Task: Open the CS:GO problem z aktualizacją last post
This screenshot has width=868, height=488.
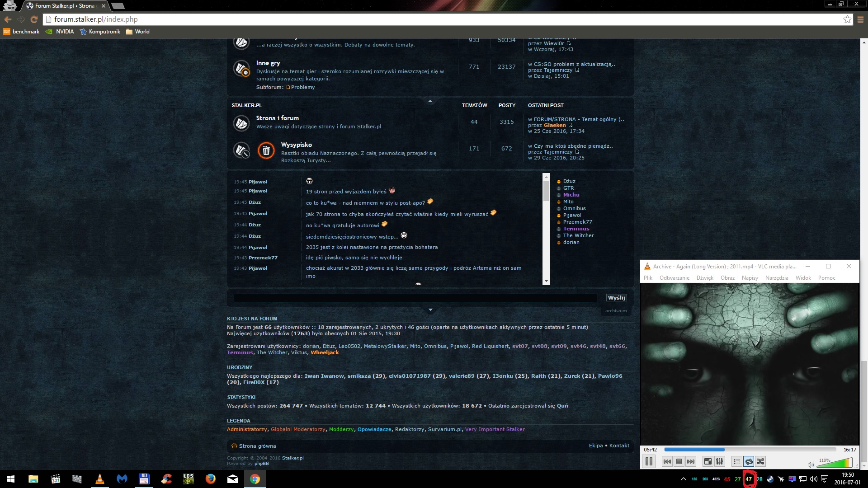Action: 575,64
